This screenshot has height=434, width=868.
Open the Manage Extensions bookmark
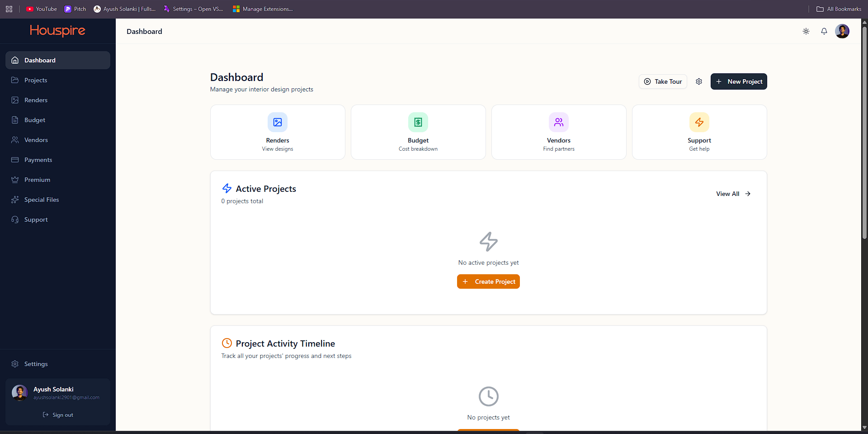pyautogui.click(x=263, y=9)
